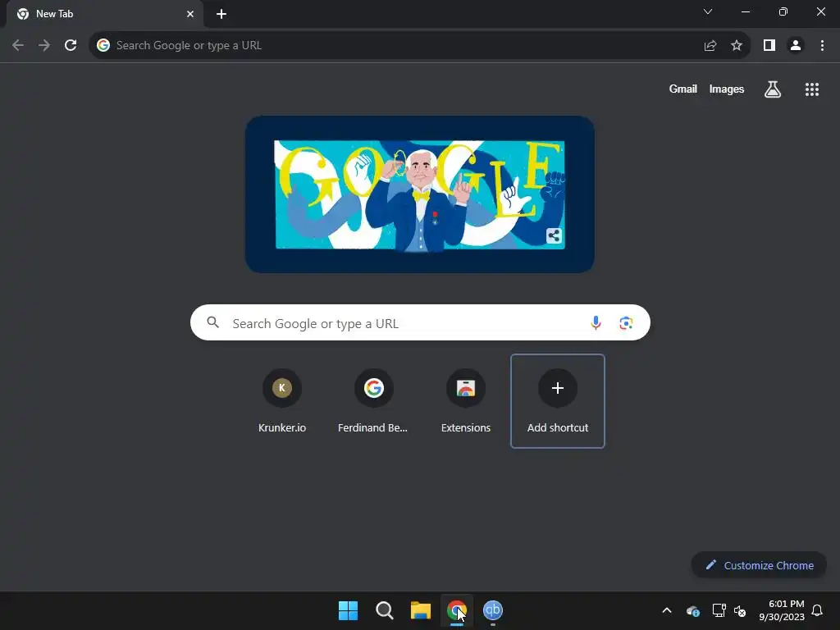The image size is (840, 630).
Task: Focus the page search box
Action: pyautogui.click(x=420, y=322)
